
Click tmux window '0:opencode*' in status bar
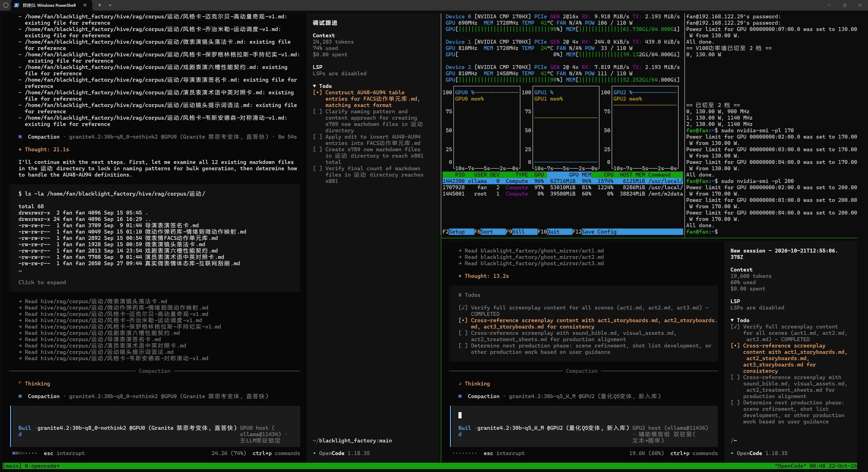(x=42, y=466)
